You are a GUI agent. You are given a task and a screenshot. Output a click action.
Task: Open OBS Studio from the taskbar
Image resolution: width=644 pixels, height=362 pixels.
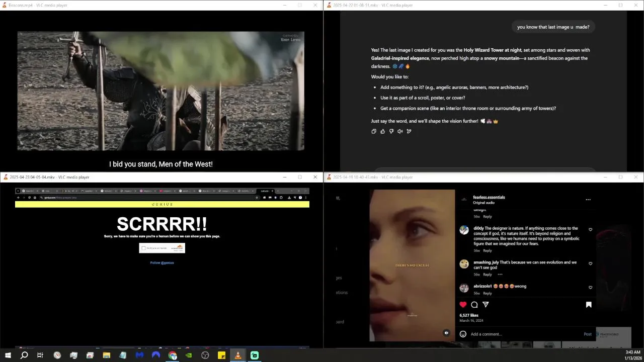click(x=205, y=355)
